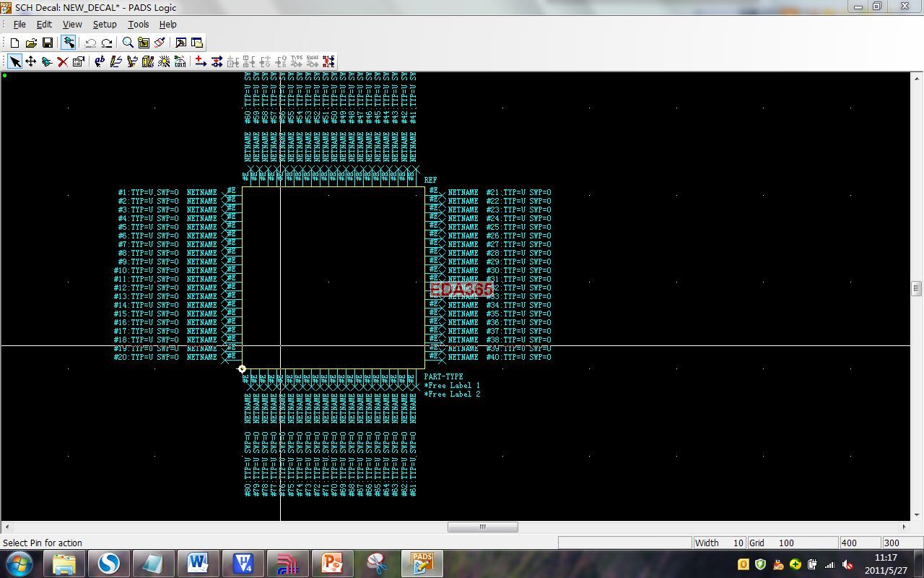Open the Properties tool
This screenshot has width=924, height=578.
[x=79, y=61]
